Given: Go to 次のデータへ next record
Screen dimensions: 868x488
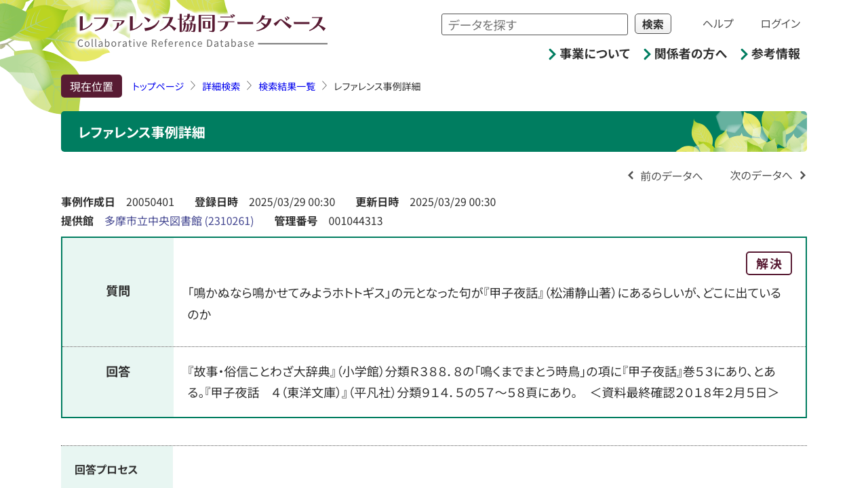Looking at the screenshot, I should 768,175.
